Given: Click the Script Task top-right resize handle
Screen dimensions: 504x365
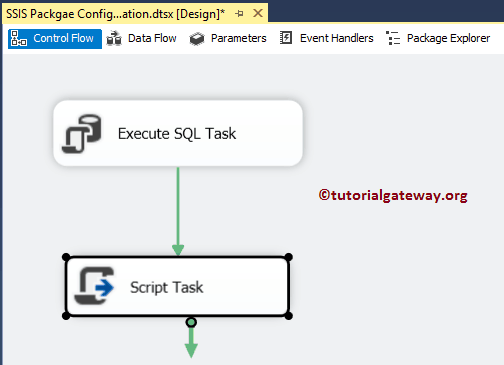Looking at the screenshot, I should [289, 257].
